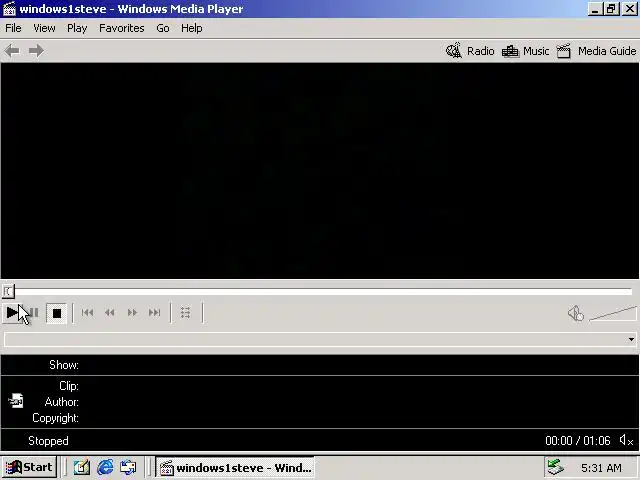Mute audio using the speaker icon
The image size is (640, 480).
576,313
